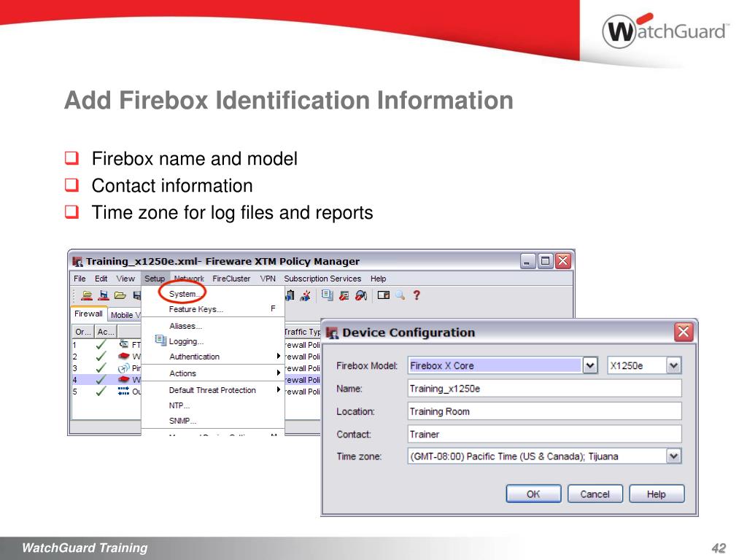The height and width of the screenshot is (560, 747).
Task: Open the FireCluster menu
Action: [x=231, y=279]
